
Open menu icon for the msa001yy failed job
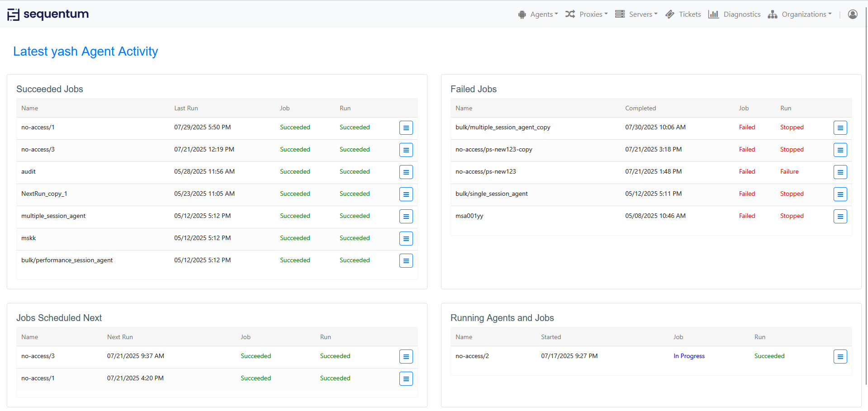pos(840,217)
